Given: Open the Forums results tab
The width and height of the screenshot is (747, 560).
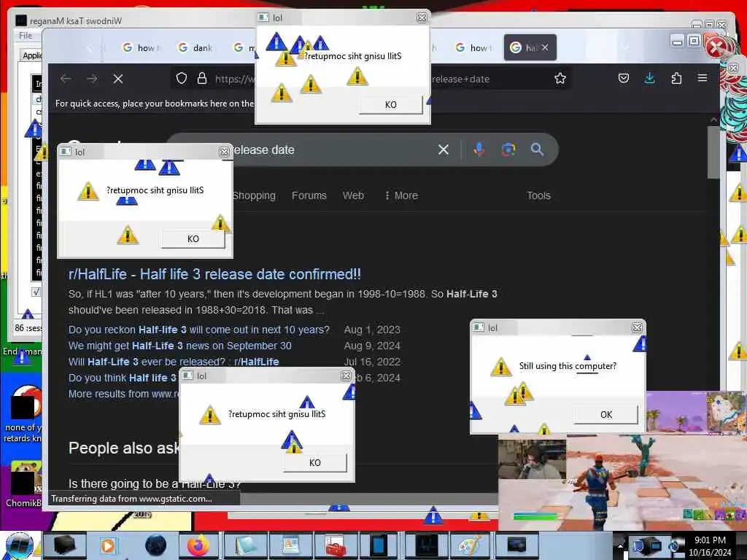Looking at the screenshot, I should click(x=309, y=195).
